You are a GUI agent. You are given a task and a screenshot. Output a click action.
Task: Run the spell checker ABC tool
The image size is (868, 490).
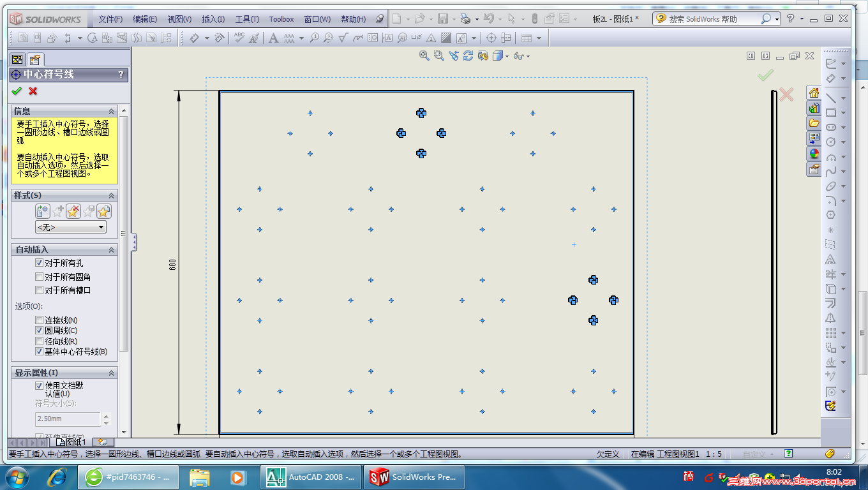click(239, 38)
